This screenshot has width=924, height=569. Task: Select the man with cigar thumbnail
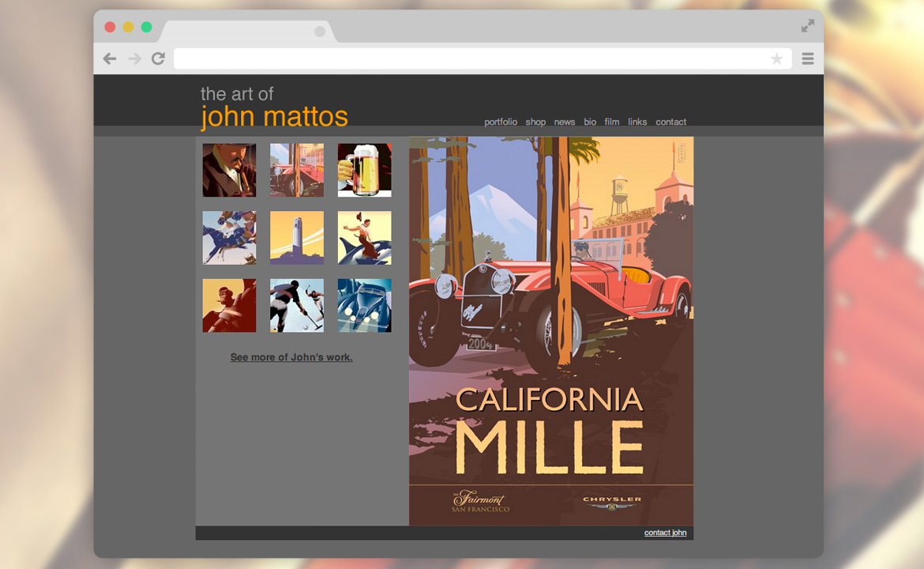coord(229,170)
